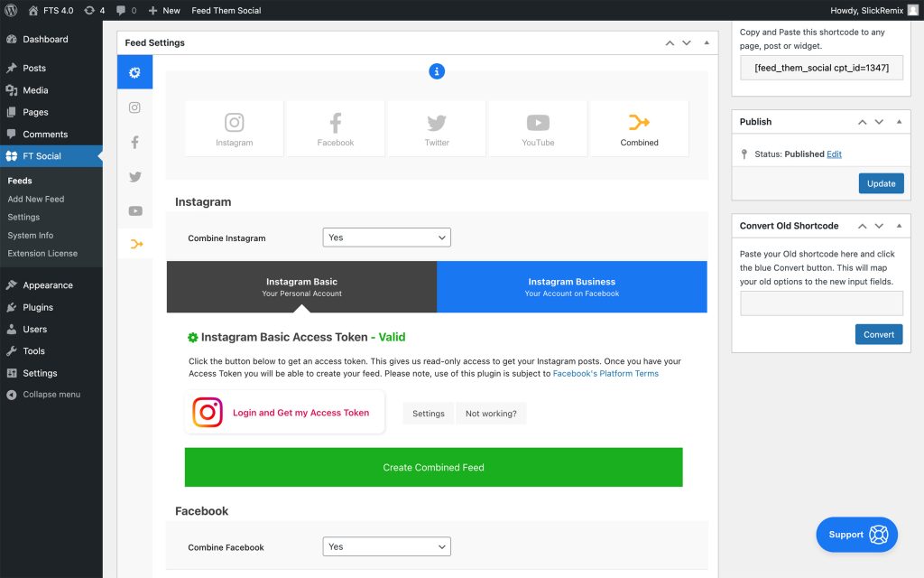Click the Create Combined Feed button
Image resolution: width=924 pixels, height=578 pixels.
pyautogui.click(x=434, y=467)
